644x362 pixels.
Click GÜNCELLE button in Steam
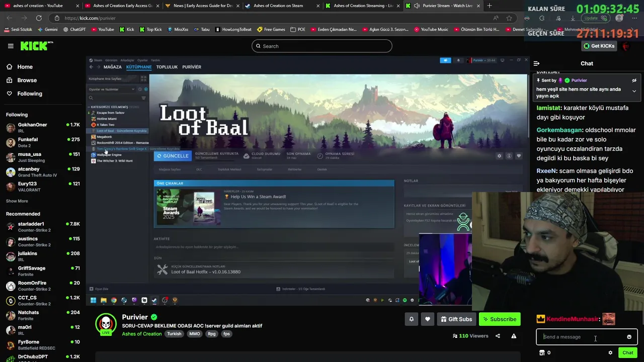coord(173,156)
